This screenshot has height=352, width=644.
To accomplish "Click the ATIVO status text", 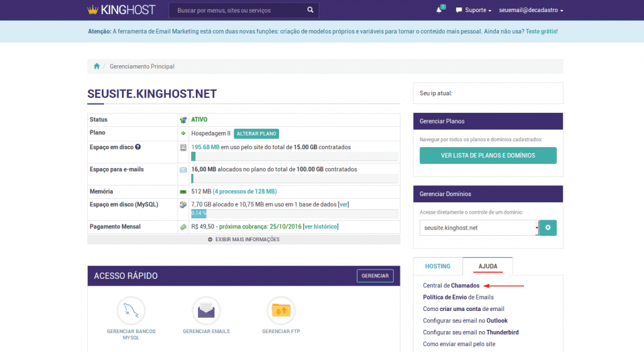I will coord(199,120).
